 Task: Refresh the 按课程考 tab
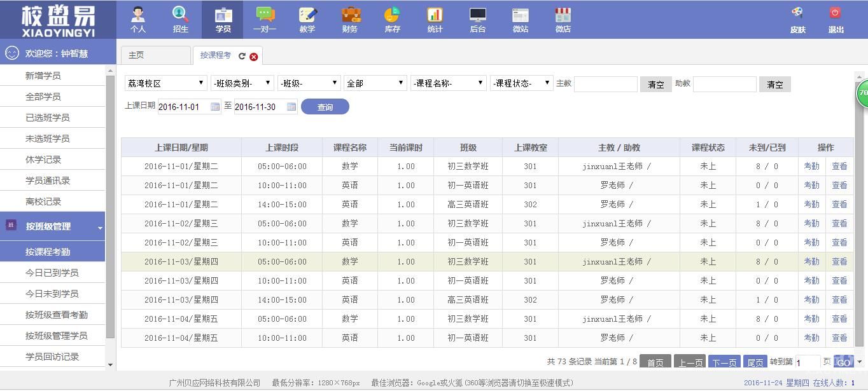242,56
